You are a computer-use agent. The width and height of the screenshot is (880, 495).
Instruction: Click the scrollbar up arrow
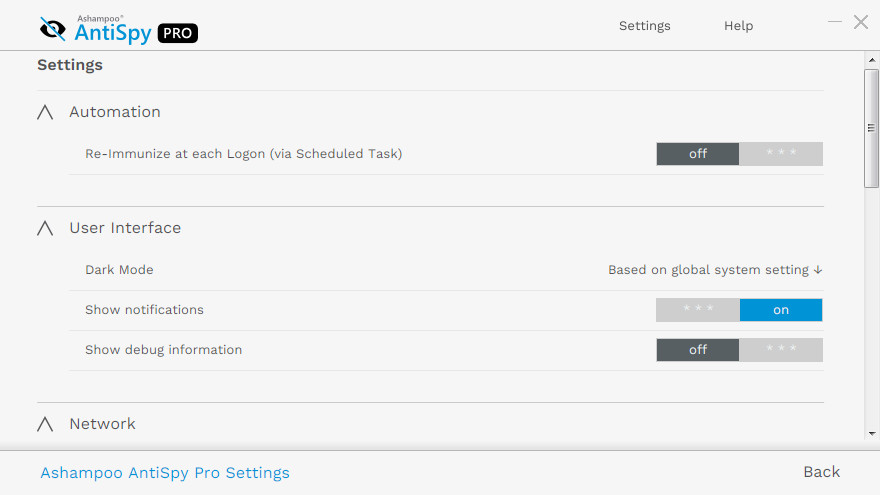coord(871,59)
